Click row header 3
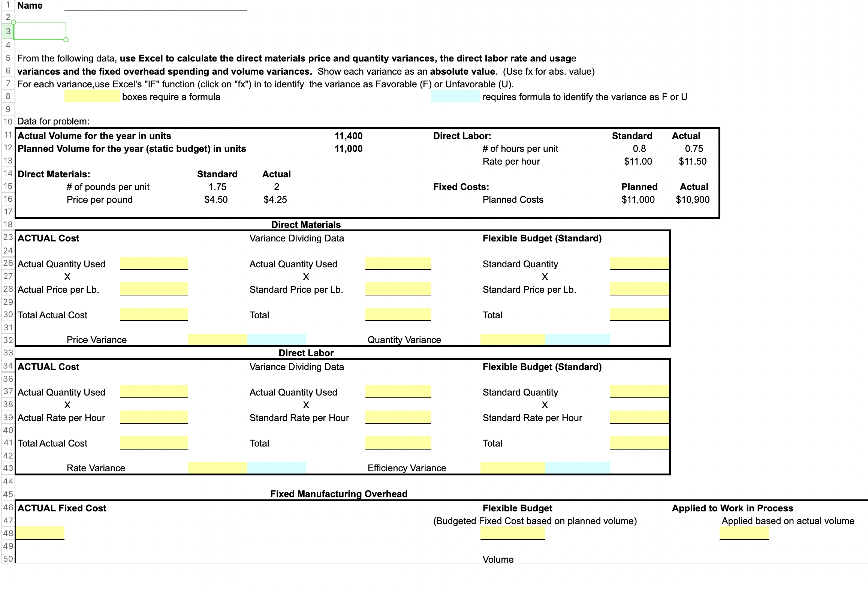This screenshot has height=589, width=868. 8,31
